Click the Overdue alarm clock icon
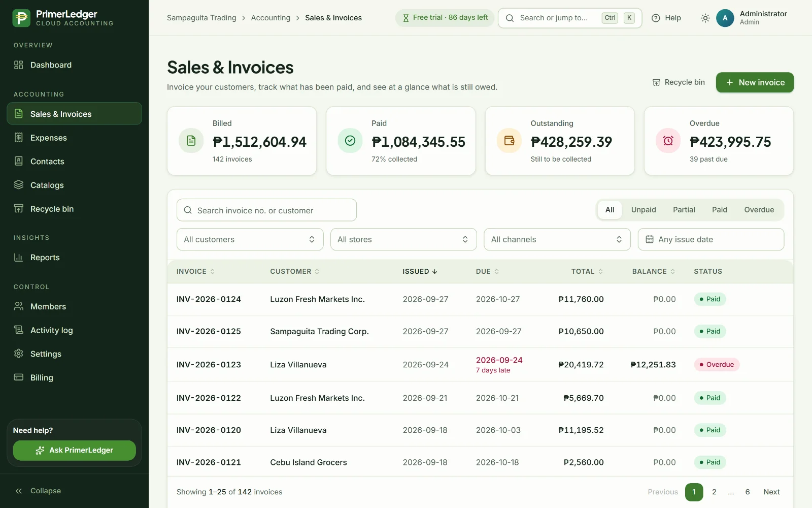This screenshot has width=812, height=508. click(x=668, y=141)
